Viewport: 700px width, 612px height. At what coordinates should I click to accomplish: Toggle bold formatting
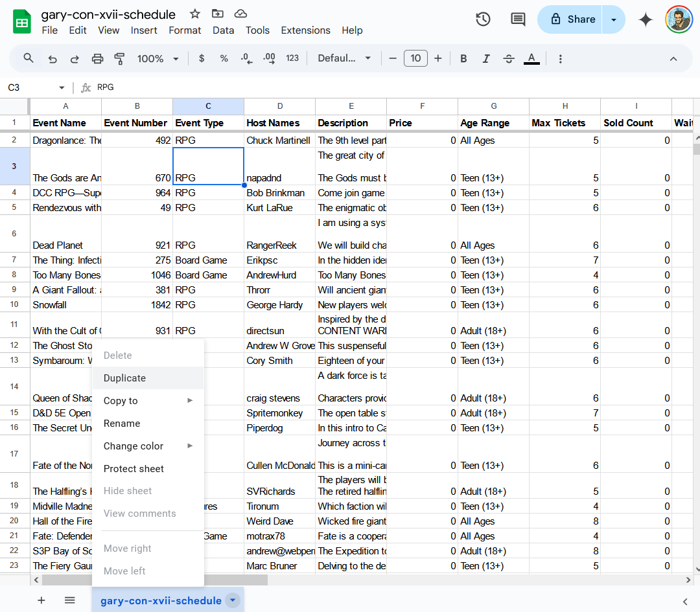[464, 58]
